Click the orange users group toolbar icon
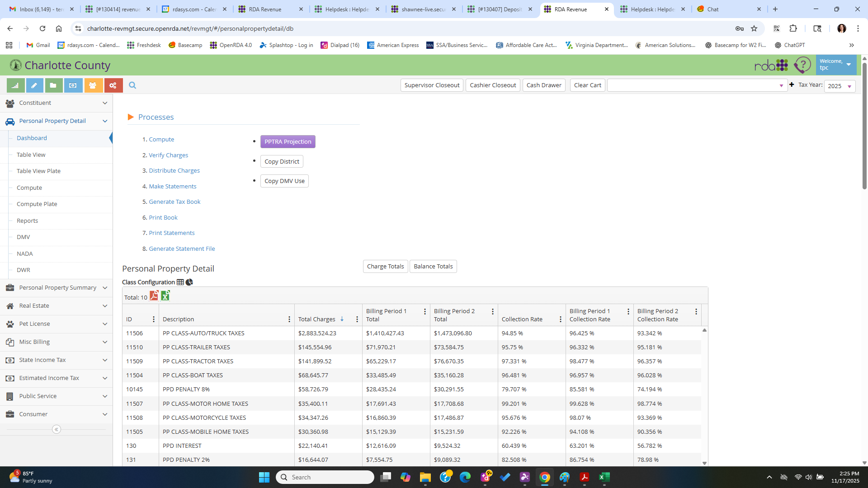 tap(93, 85)
